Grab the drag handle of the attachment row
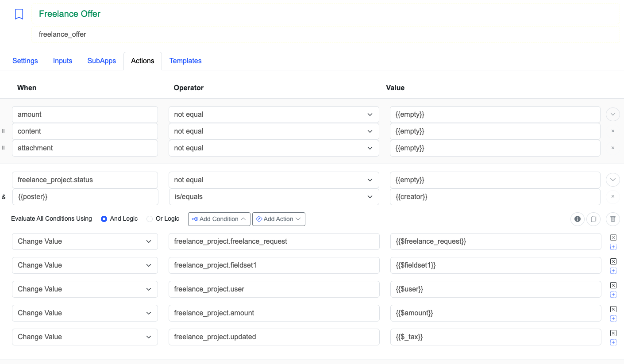 (3, 148)
